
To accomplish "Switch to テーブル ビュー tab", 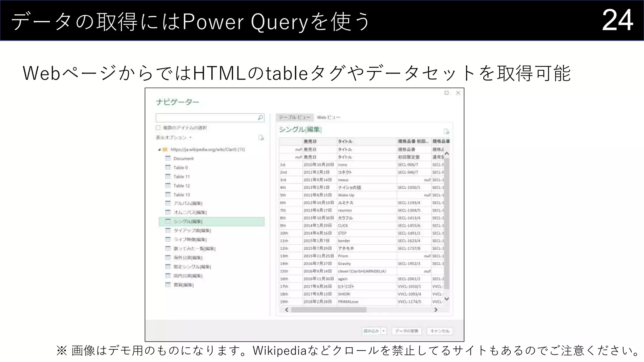I will [x=295, y=117].
